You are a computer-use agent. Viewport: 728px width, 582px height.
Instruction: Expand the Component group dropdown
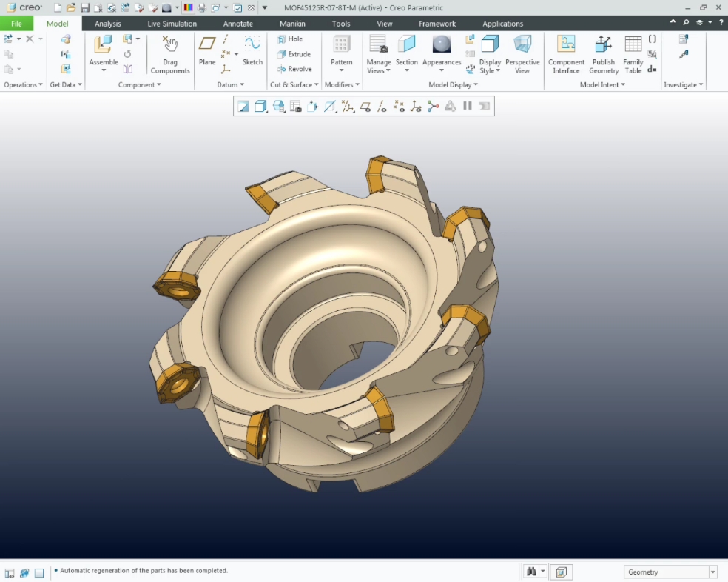pos(139,84)
